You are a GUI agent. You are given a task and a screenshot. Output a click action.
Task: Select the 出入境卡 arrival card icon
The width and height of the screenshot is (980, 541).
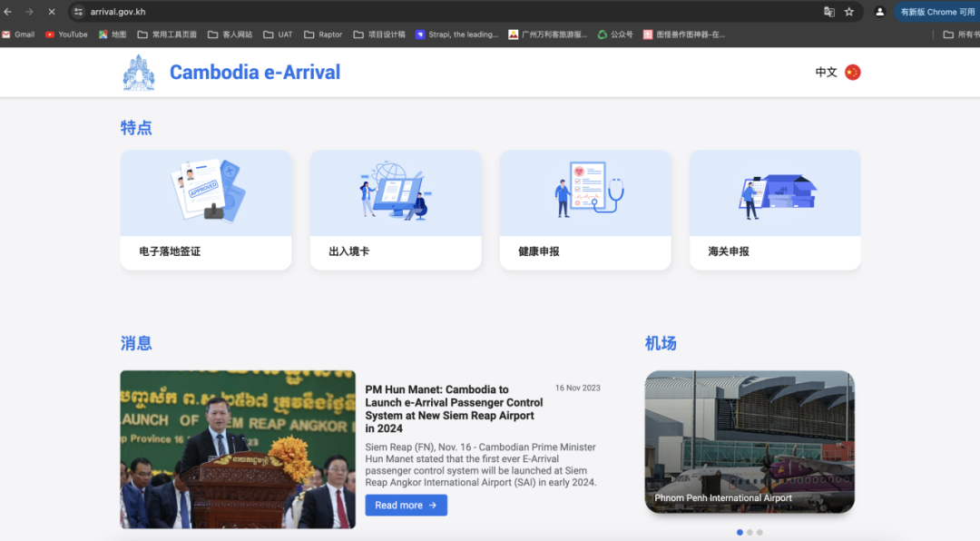click(x=396, y=191)
